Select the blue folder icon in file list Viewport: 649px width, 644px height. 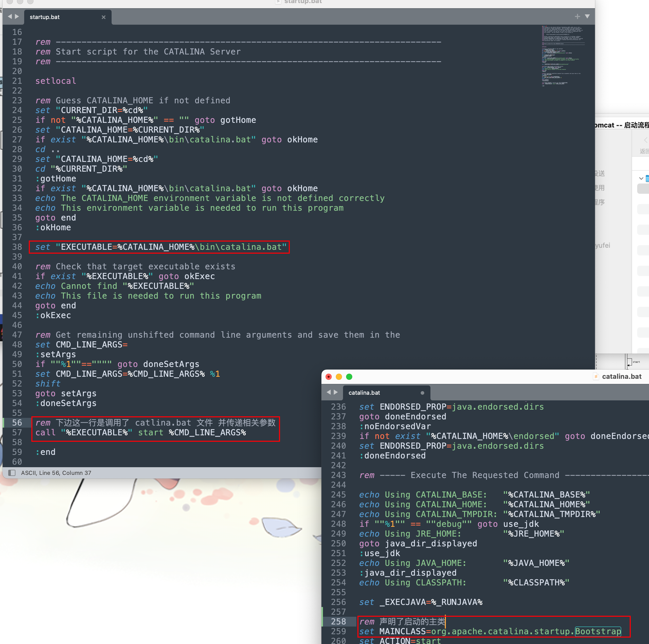647,178
